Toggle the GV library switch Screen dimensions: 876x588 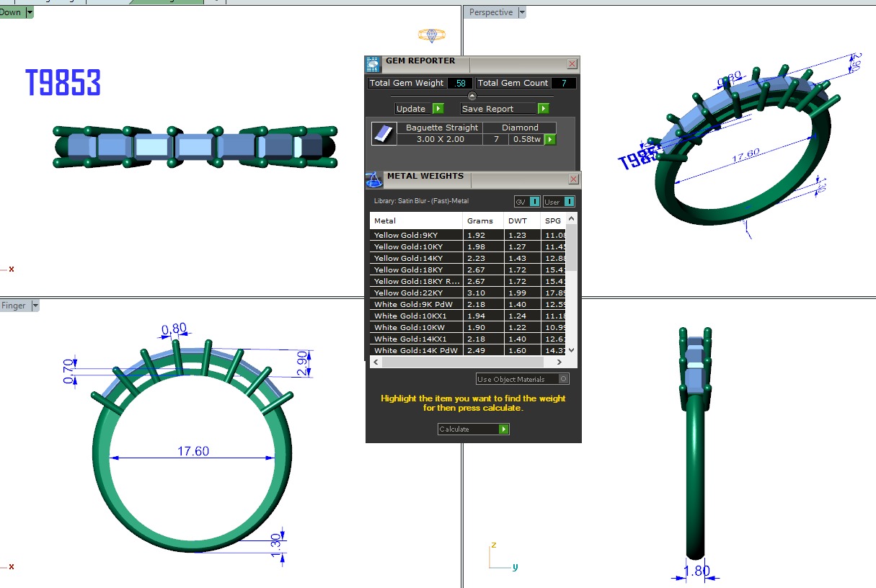pyautogui.click(x=534, y=202)
